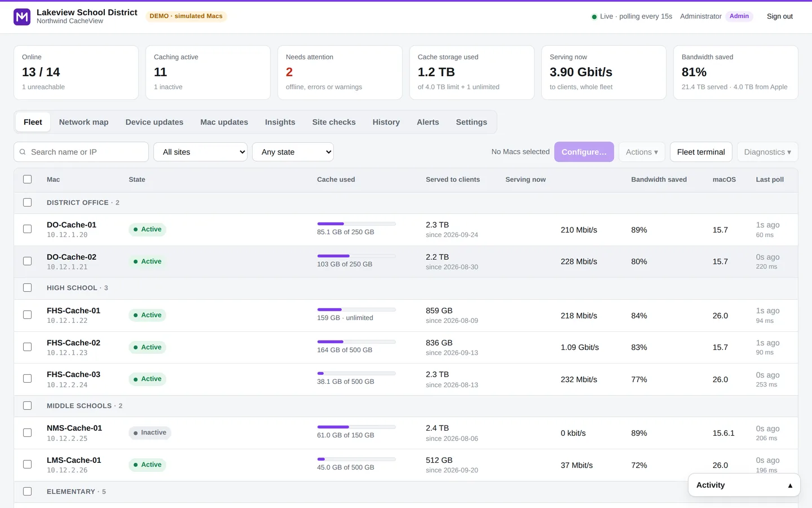The height and width of the screenshot is (508, 812).
Task: Switch to the Network map tab
Action: click(x=83, y=122)
